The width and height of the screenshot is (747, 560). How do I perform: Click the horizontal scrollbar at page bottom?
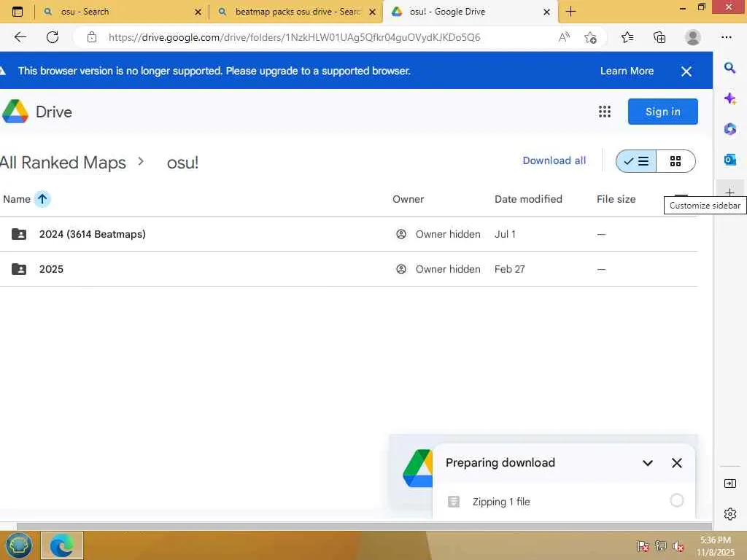click(x=364, y=526)
